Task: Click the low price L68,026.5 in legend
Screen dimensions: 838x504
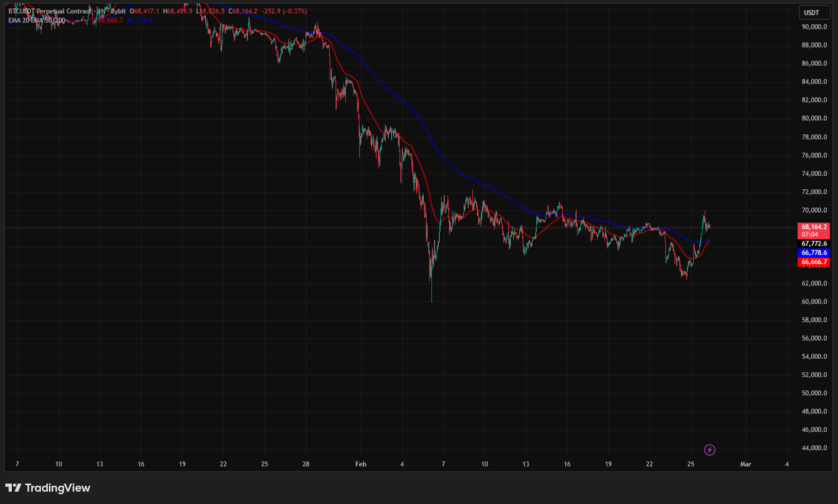Action: (x=212, y=12)
